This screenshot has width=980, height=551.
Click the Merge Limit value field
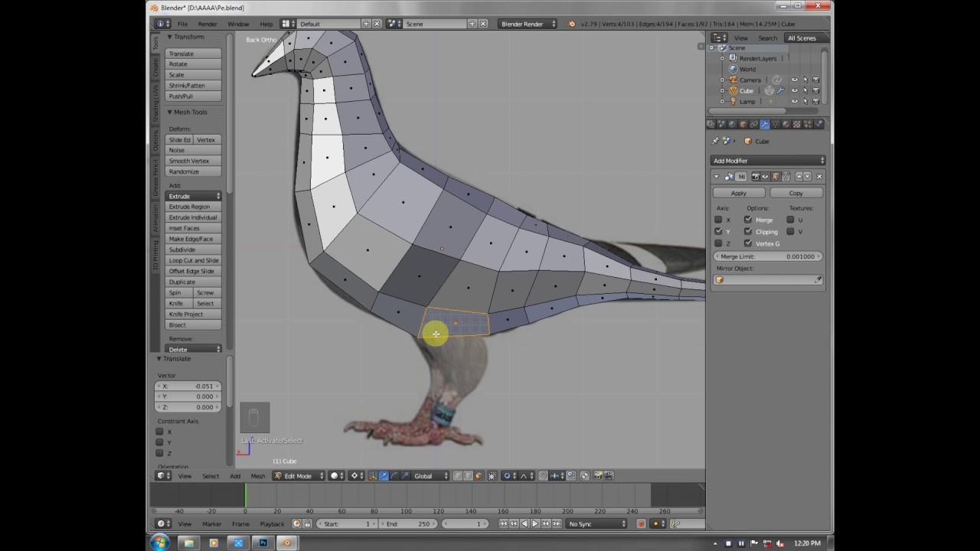point(768,256)
